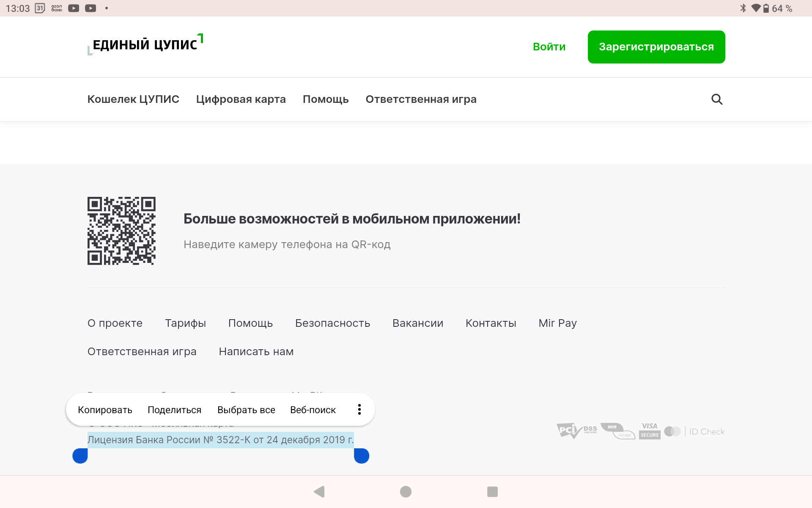Open the Кошелек ЦУПИС nav item
The image size is (812, 508).
click(x=133, y=99)
